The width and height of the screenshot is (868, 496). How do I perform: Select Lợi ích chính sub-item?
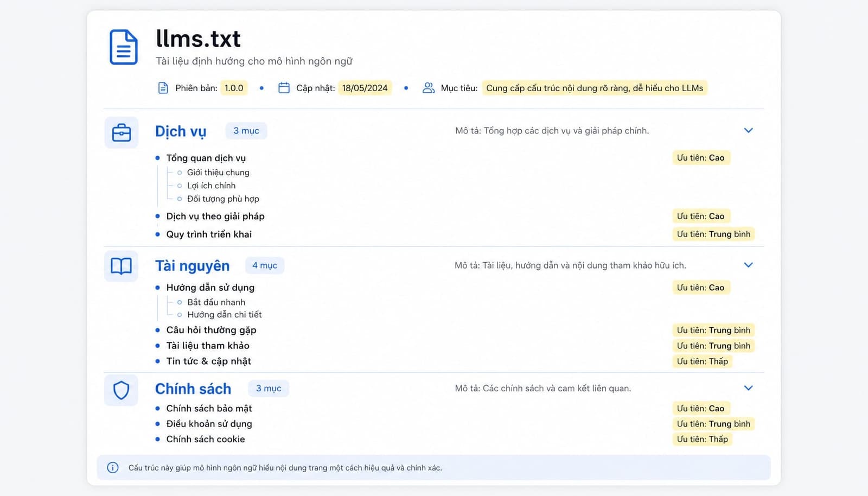[212, 186]
